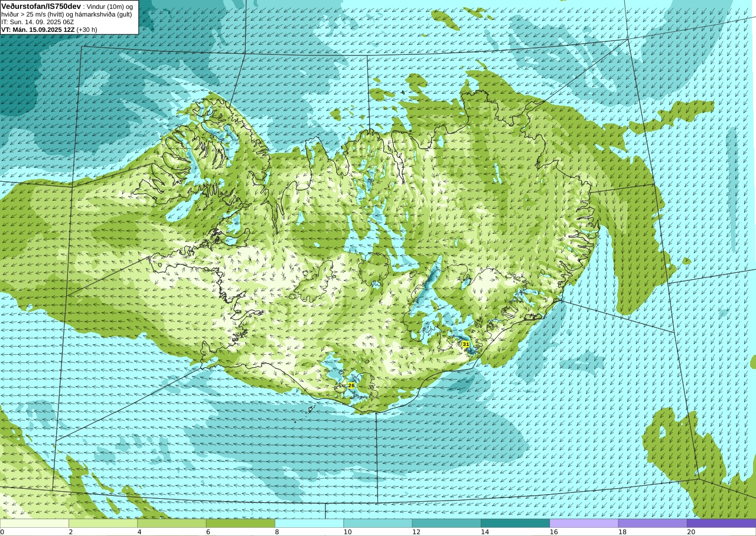Click the scale label '0' under the legend

(x=2, y=532)
